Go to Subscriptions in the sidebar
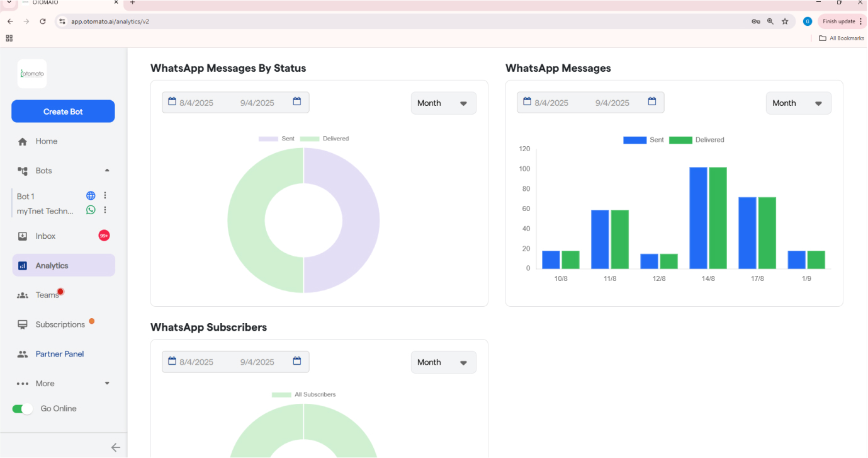 pos(60,324)
